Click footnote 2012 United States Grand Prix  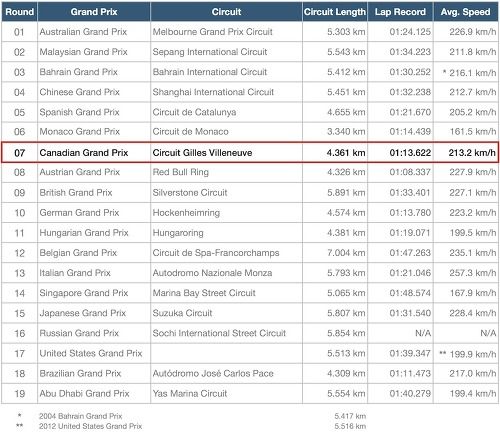[x=90, y=426]
